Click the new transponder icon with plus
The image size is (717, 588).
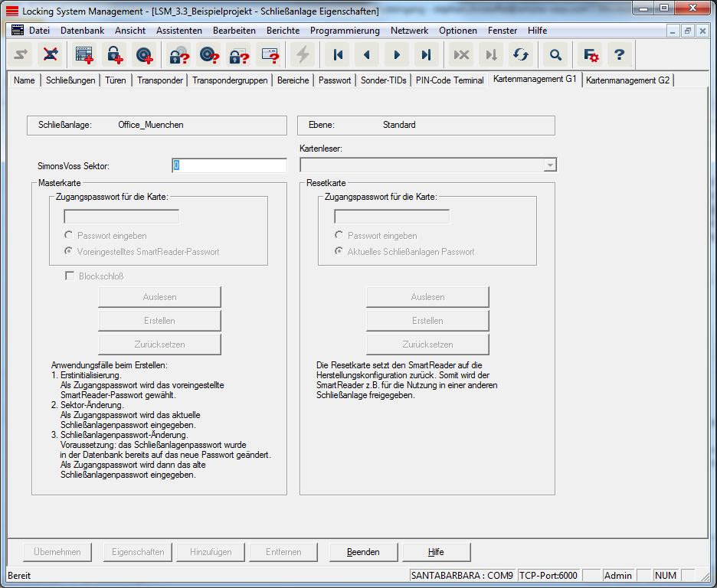[144, 54]
